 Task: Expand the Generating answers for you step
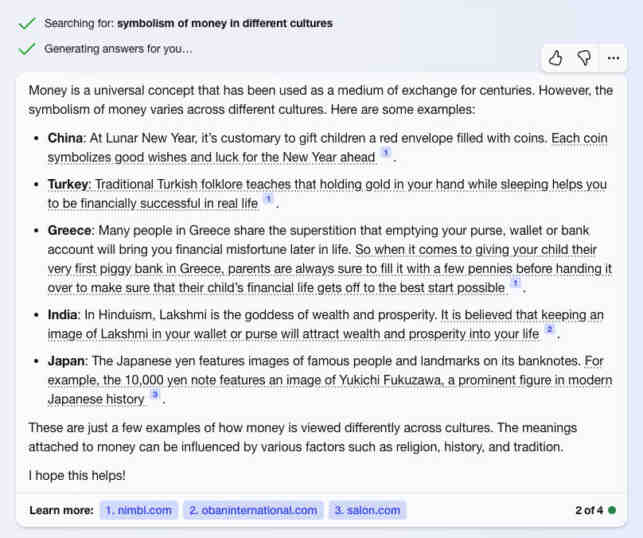pyautogui.click(x=118, y=49)
